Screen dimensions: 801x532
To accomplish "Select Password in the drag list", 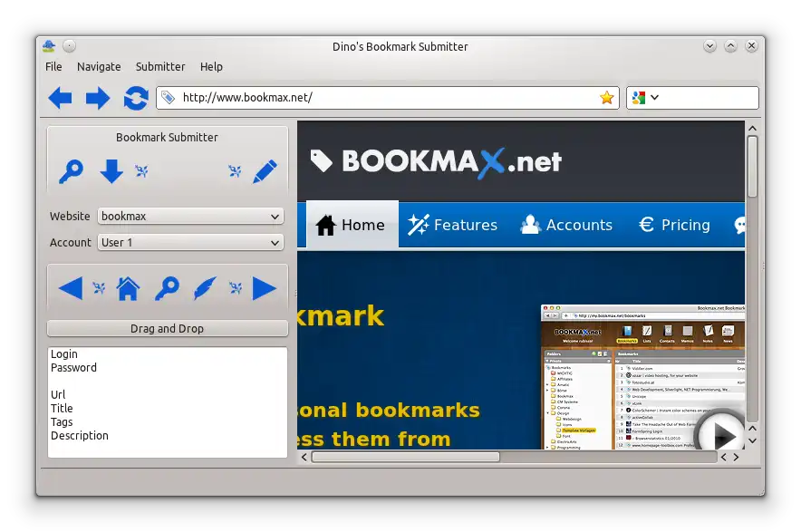I will coord(73,368).
